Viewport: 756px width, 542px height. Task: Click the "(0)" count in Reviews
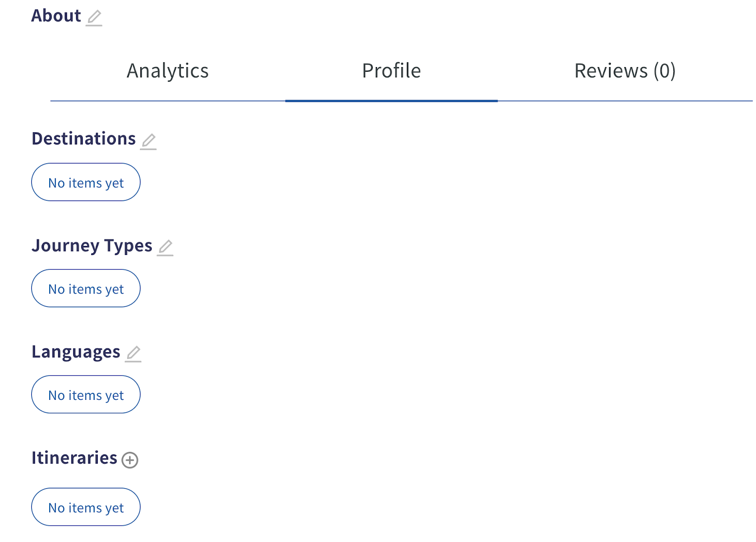tap(664, 71)
